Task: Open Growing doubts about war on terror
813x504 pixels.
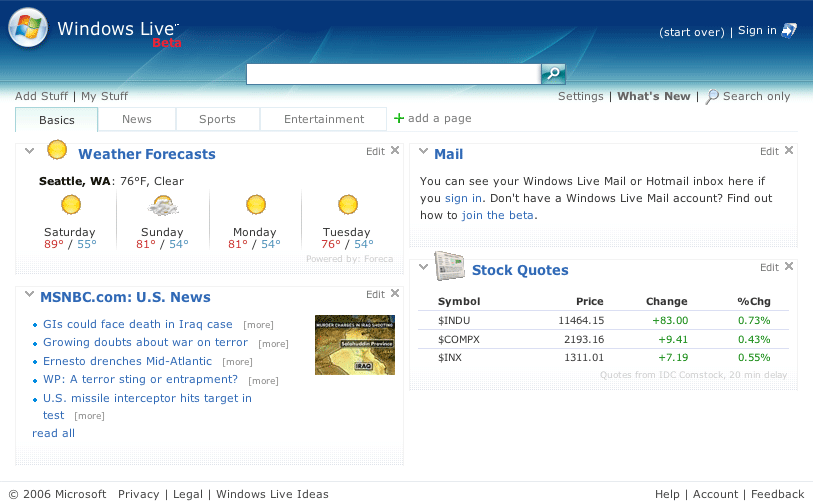Action: [146, 342]
